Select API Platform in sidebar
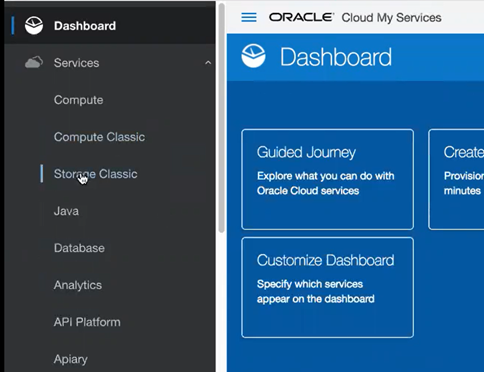This screenshot has width=484, height=372. pyautogui.click(x=87, y=322)
